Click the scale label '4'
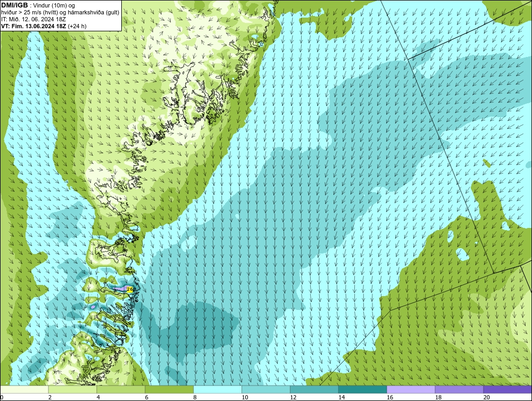 (x=98, y=397)
